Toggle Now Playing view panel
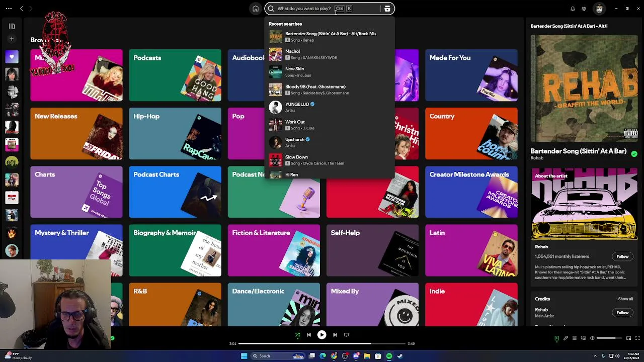The width and height of the screenshot is (644, 362). pyautogui.click(x=556, y=338)
